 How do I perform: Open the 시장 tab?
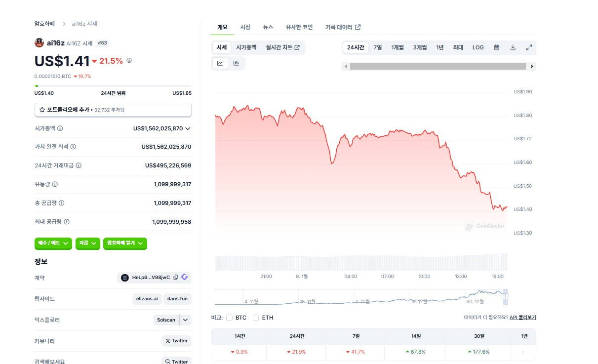tap(245, 27)
